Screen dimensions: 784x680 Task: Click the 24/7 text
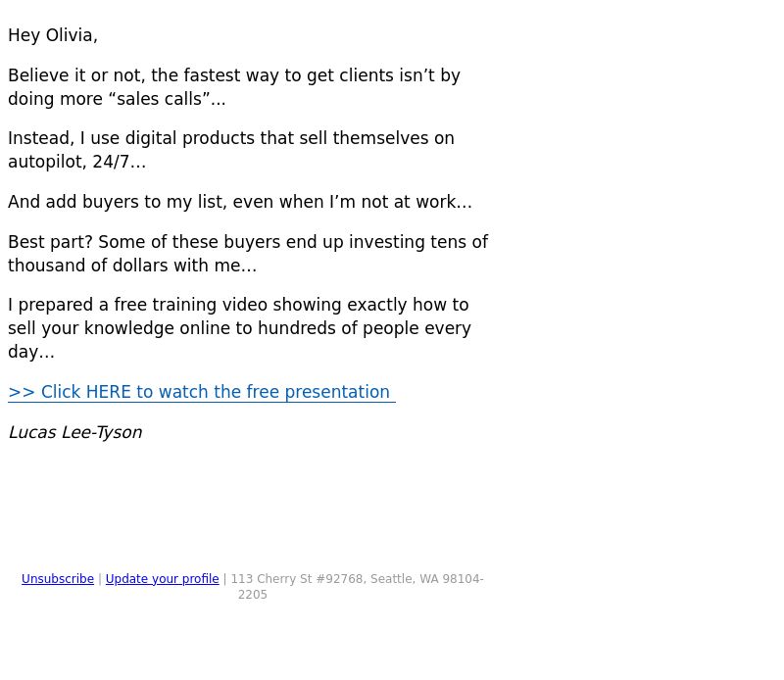[111, 162]
